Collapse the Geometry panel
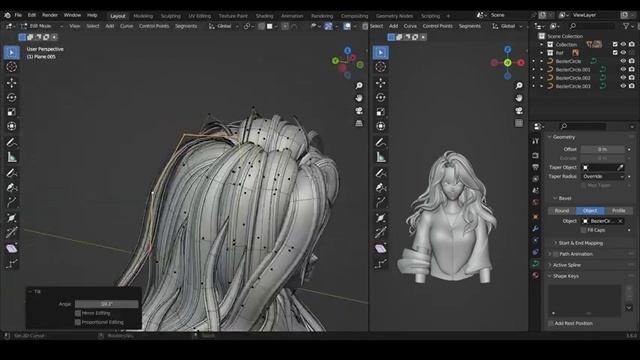This screenshot has height=360, width=640. pyautogui.click(x=564, y=137)
